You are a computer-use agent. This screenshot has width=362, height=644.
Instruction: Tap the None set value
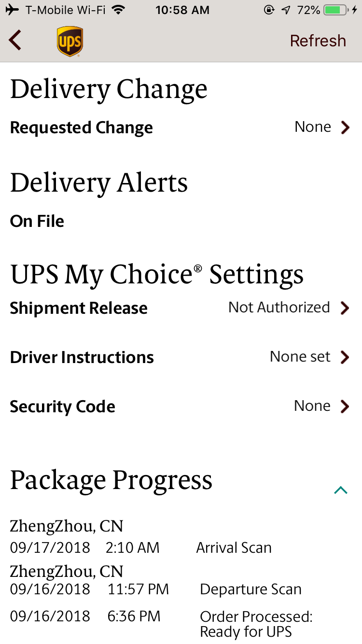300,357
